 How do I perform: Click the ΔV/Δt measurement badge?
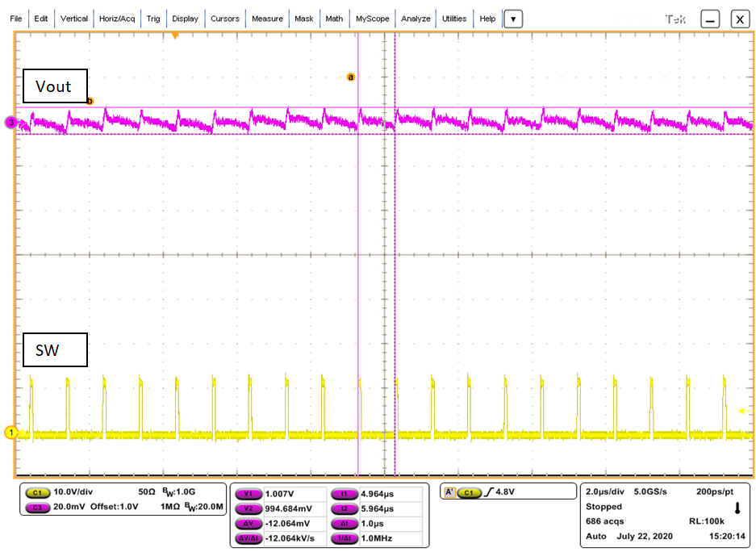[x=249, y=537]
